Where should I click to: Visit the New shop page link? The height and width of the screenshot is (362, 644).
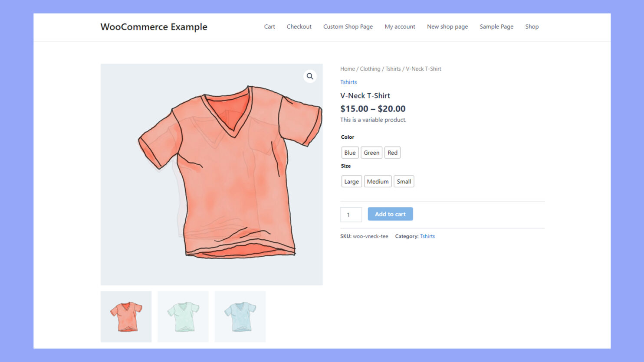pos(447,26)
